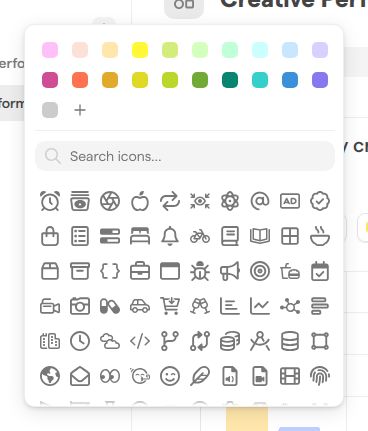The image size is (368, 431).
Task: Pick the open envelope icon
Action: tap(80, 376)
